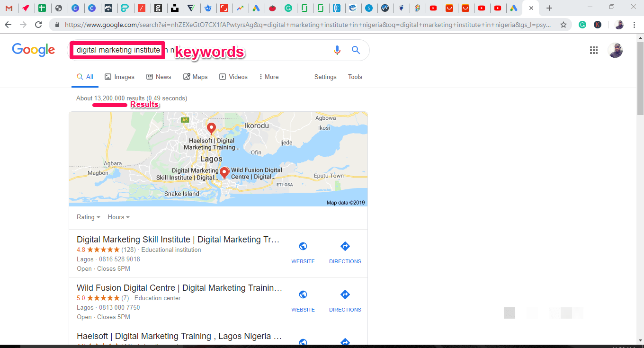Expand the Rating filter dropdown
This screenshot has height=348, width=644.
(x=88, y=217)
